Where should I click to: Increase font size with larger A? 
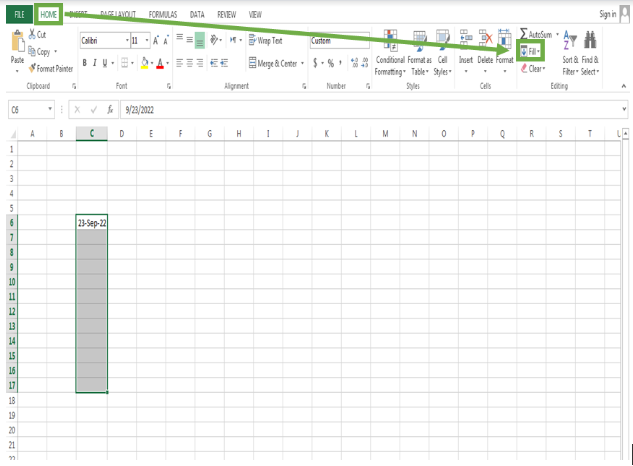(156, 40)
